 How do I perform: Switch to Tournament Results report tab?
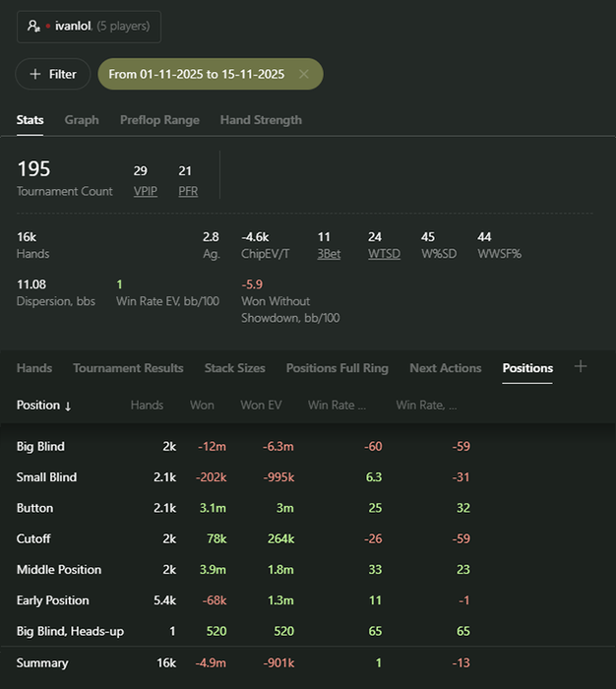coord(128,368)
